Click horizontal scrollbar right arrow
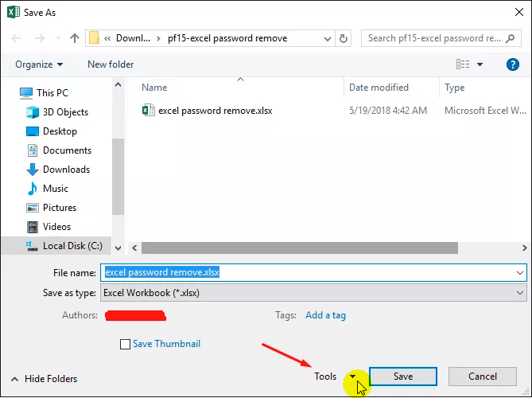Screen dimensions: 532x398 pos(525,248)
